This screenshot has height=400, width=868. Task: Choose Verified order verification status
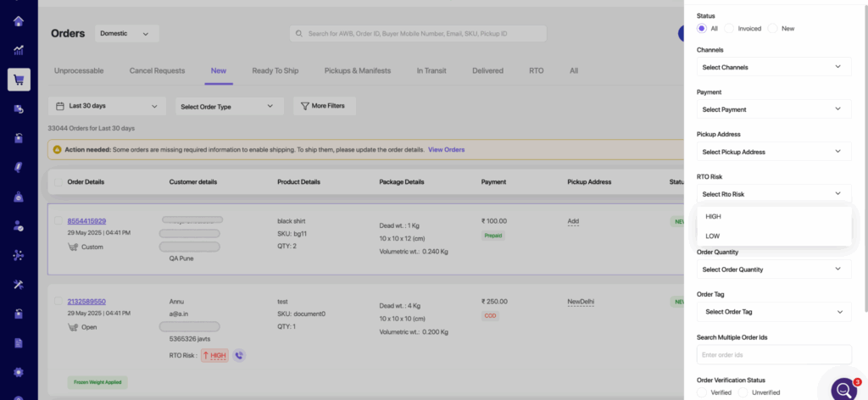coord(701,392)
